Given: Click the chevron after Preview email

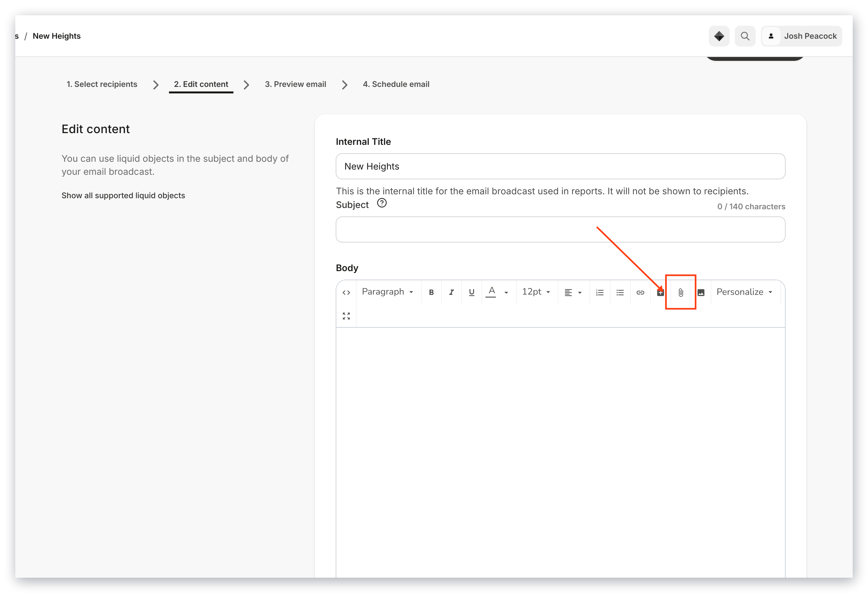Looking at the screenshot, I should pos(345,85).
